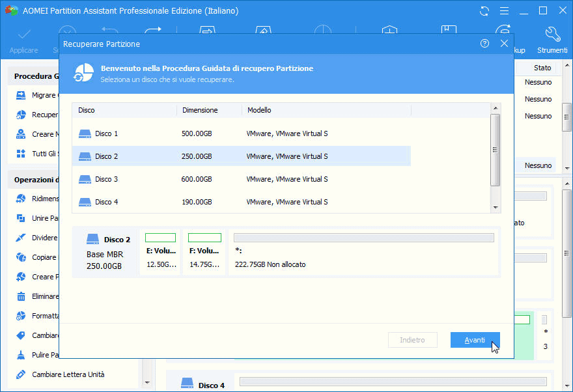Click Cambiare Lettera Unità in sidebar

(x=61, y=374)
